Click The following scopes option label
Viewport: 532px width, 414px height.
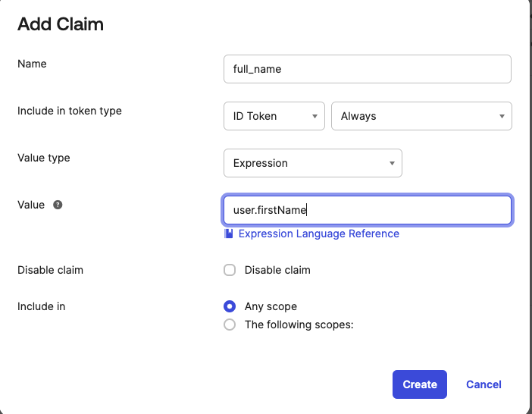tap(299, 325)
